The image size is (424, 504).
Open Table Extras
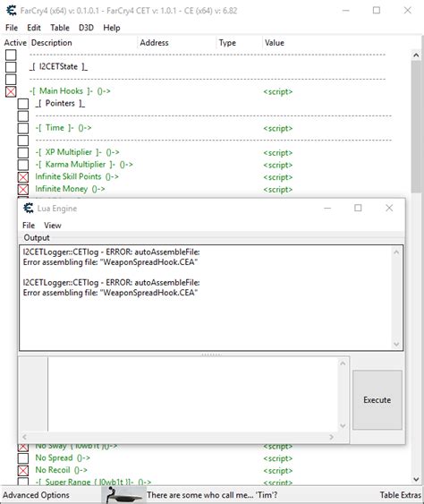coord(400,495)
